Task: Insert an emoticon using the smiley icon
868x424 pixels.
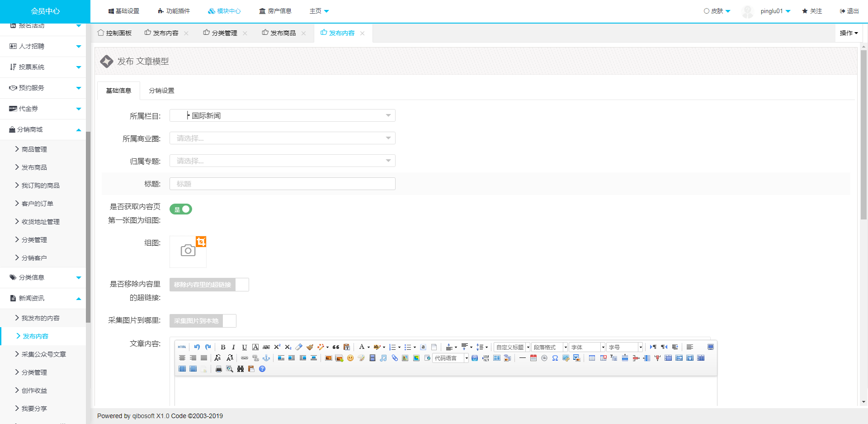Action: (350, 358)
